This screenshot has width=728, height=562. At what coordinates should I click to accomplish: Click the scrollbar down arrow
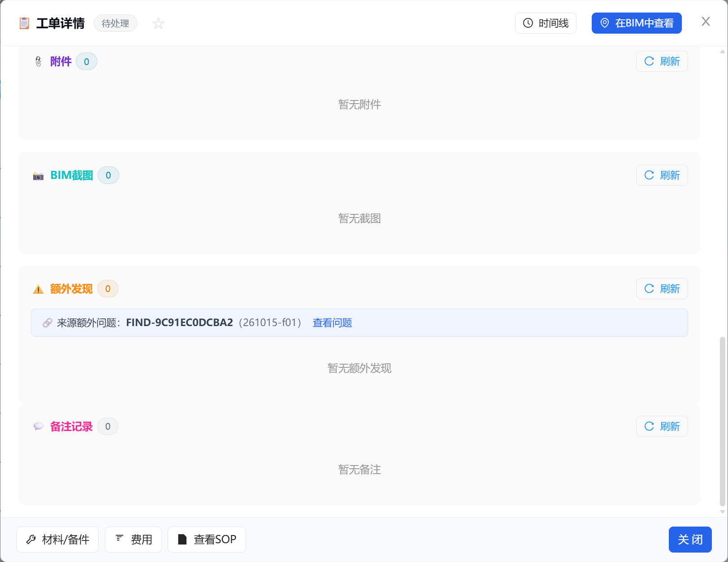pyautogui.click(x=722, y=512)
